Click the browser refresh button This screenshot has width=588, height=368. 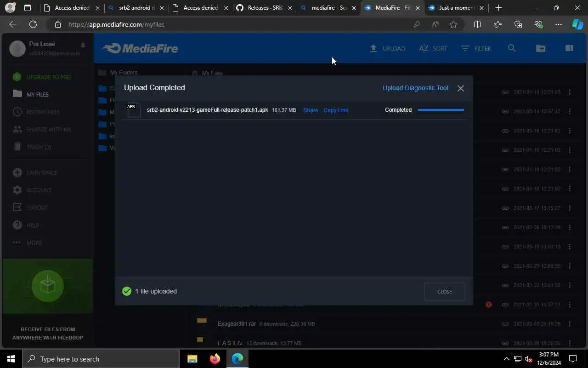coord(33,24)
